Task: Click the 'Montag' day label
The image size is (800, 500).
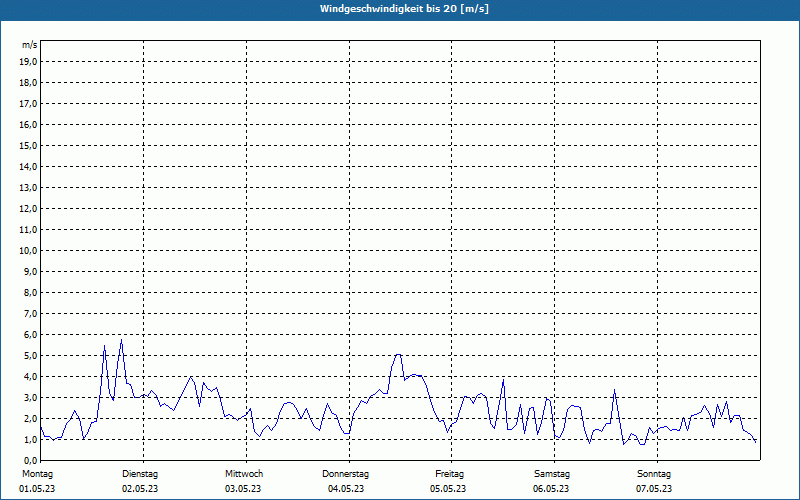Action: pos(37,474)
